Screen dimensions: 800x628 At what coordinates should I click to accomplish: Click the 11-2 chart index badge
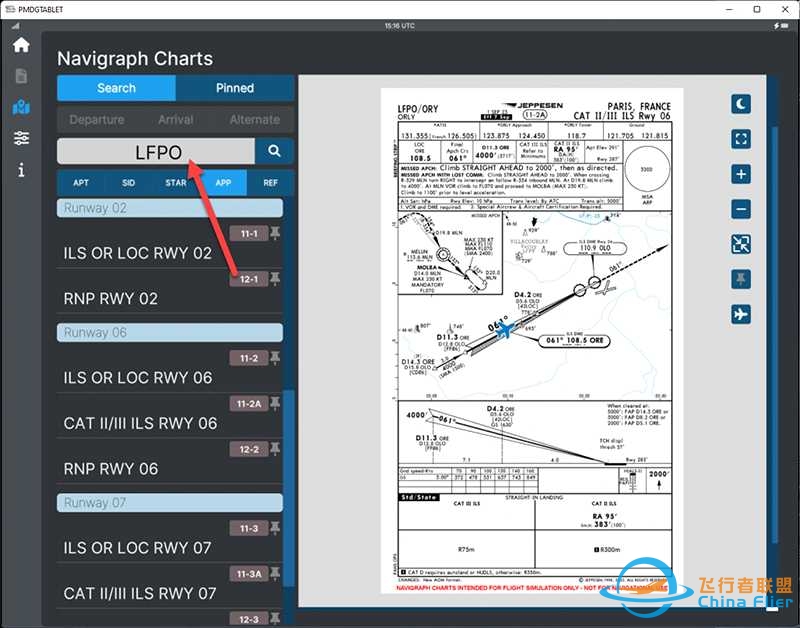[x=249, y=358]
